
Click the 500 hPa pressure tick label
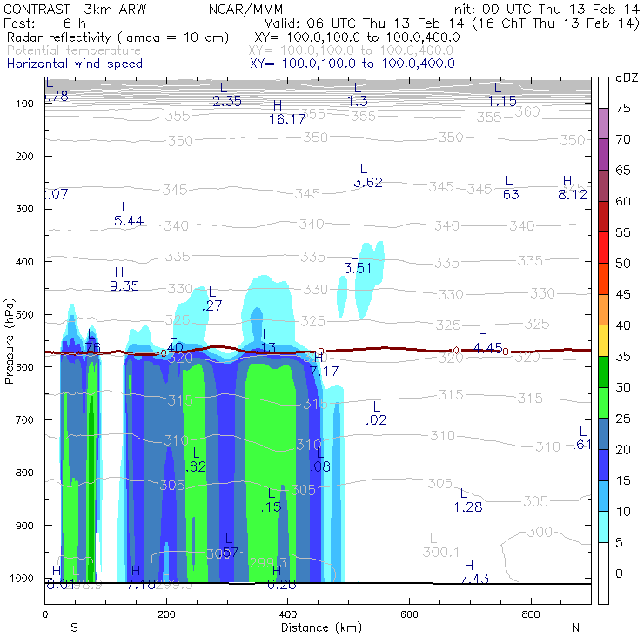tap(24, 314)
